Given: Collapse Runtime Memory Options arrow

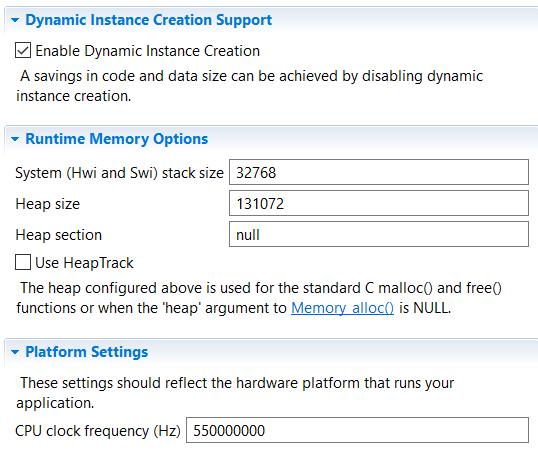Looking at the screenshot, I should 15,139.
